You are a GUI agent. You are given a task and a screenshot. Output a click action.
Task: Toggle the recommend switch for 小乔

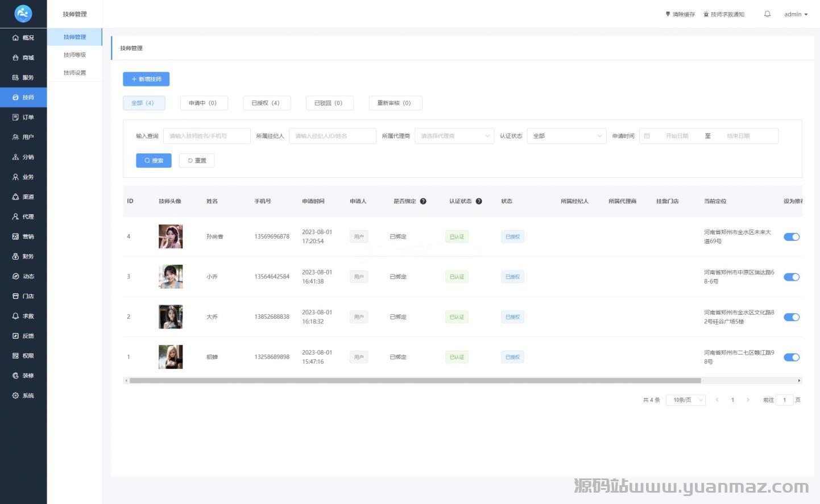click(x=791, y=277)
